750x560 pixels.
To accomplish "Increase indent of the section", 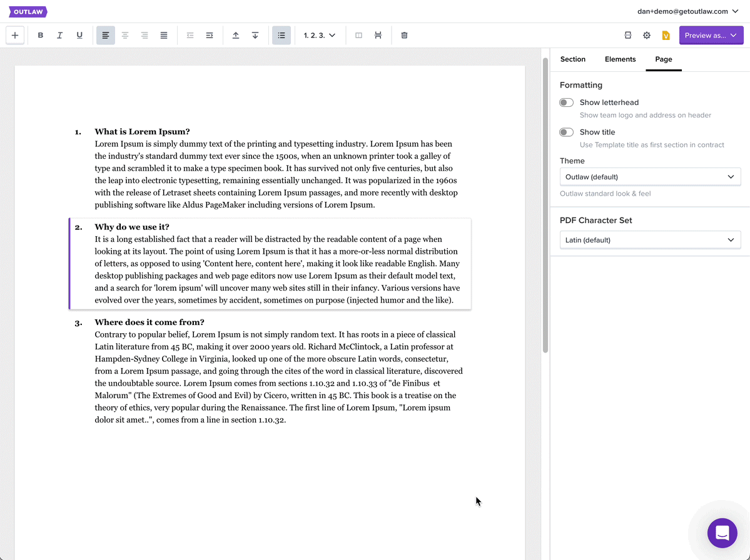I will (x=210, y=36).
